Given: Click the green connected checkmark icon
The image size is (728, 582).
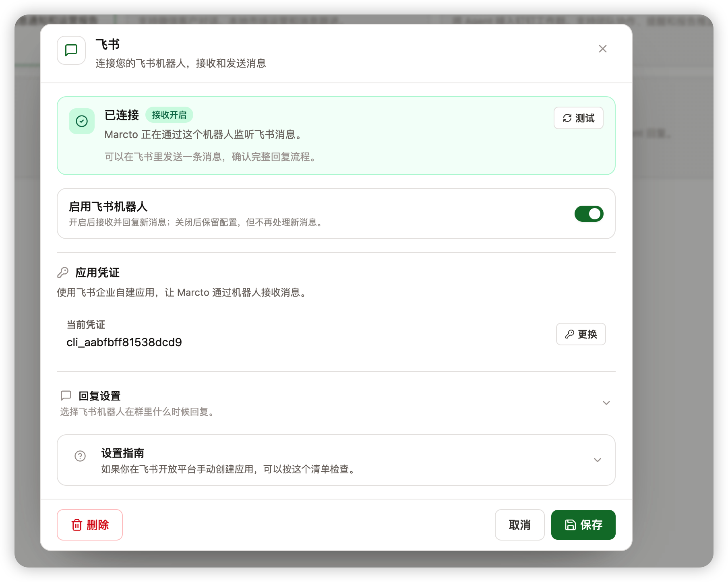Looking at the screenshot, I should click(x=82, y=121).
